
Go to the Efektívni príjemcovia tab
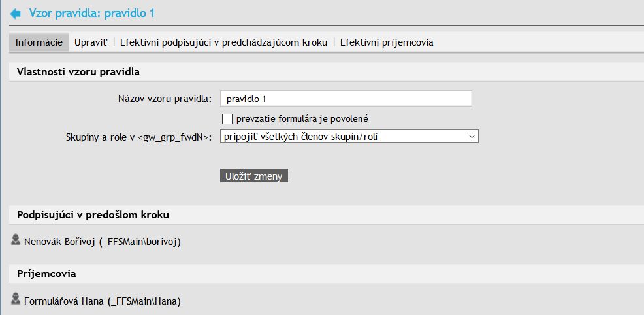click(387, 42)
